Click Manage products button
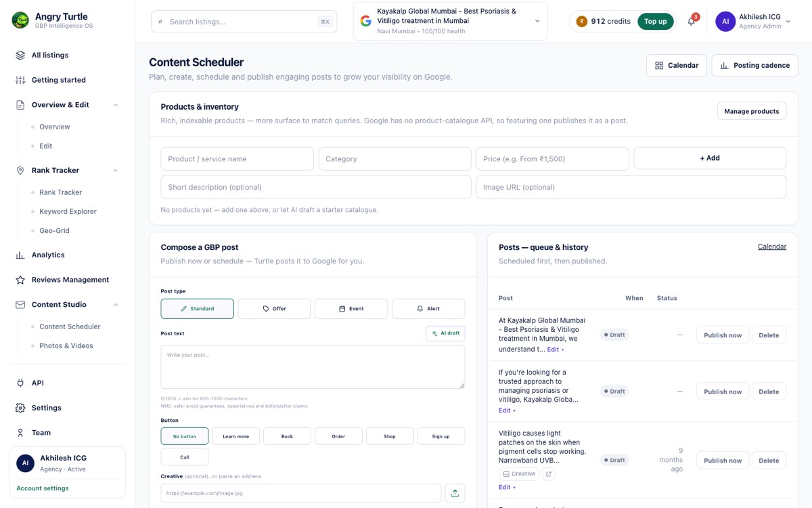The image size is (812, 508). pos(752,111)
